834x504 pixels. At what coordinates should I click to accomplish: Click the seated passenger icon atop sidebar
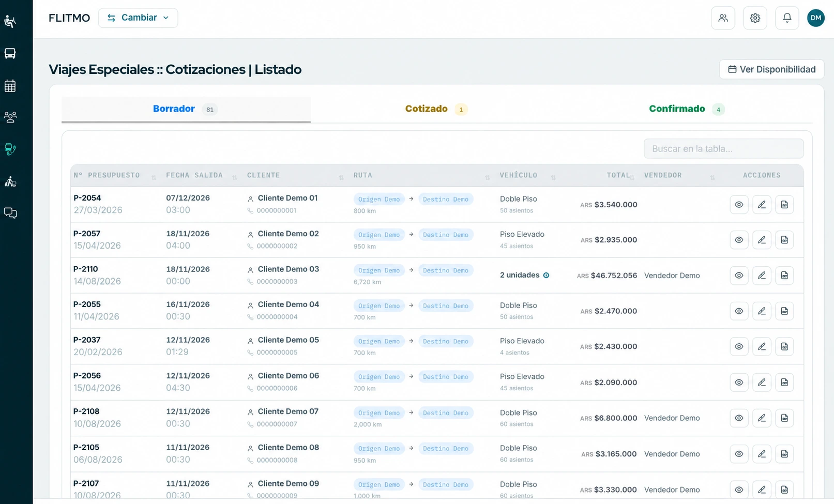[x=10, y=21]
